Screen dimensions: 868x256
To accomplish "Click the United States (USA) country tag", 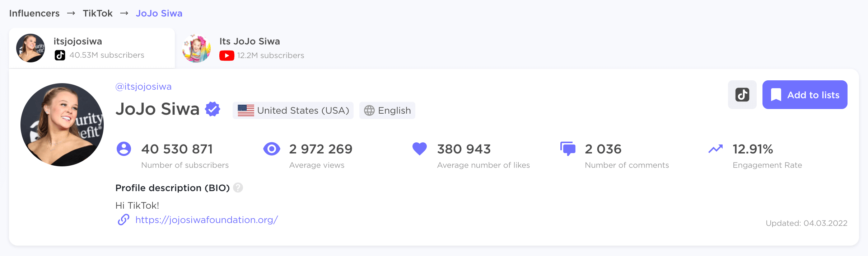I will (x=293, y=110).
